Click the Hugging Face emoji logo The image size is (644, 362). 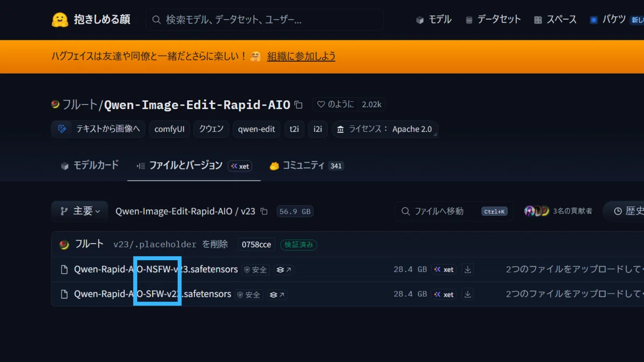coord(60,20)
